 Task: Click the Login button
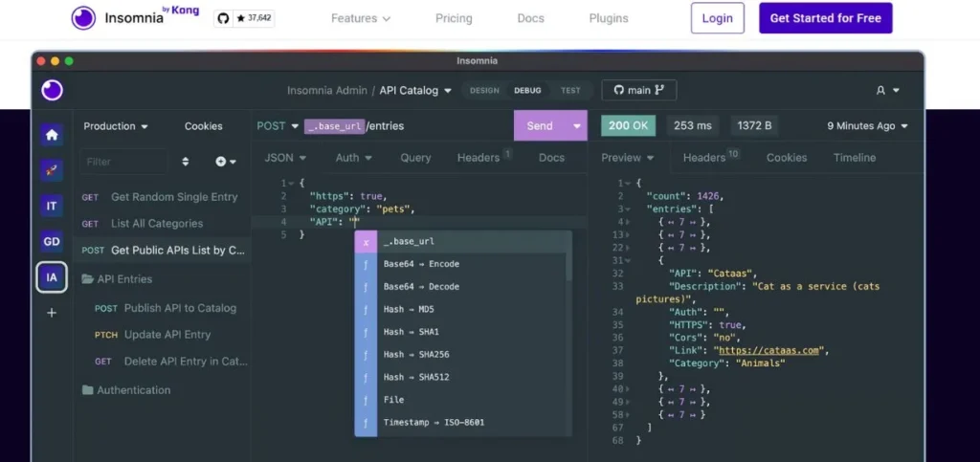click(718, 18)
